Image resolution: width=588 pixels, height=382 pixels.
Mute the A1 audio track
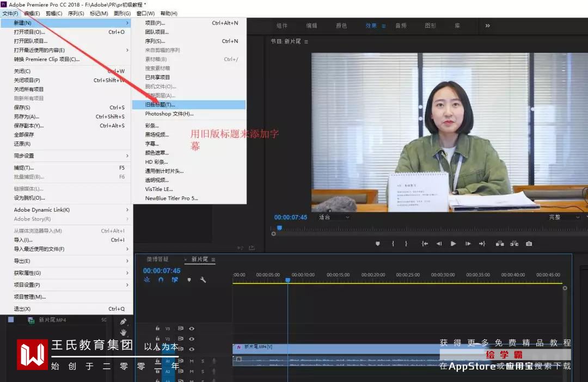point(192,361)
